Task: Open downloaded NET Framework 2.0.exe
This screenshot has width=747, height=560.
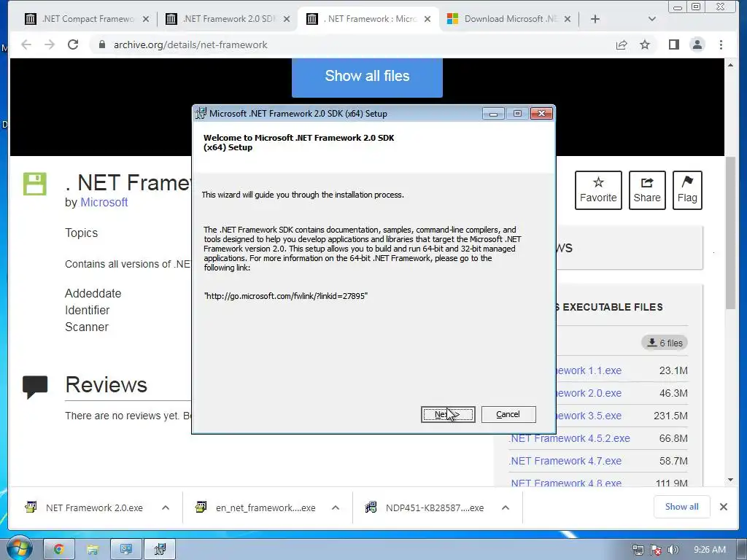Action: [86, 507]
